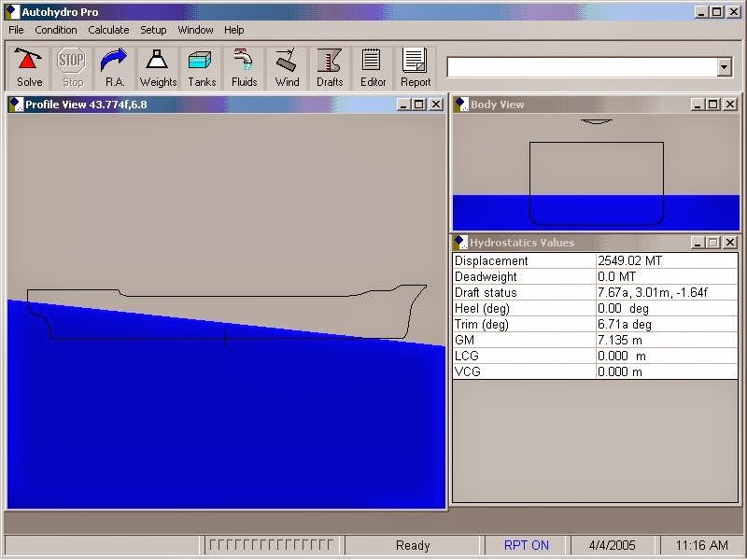
Task: Toggle RPT ON in the status bar
Action: 526,545
